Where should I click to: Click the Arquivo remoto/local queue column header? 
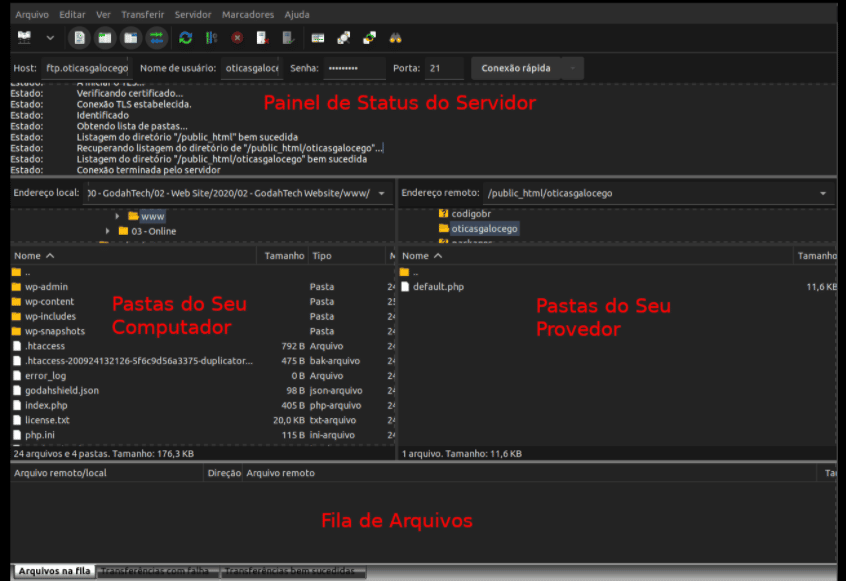click(106, 473)
